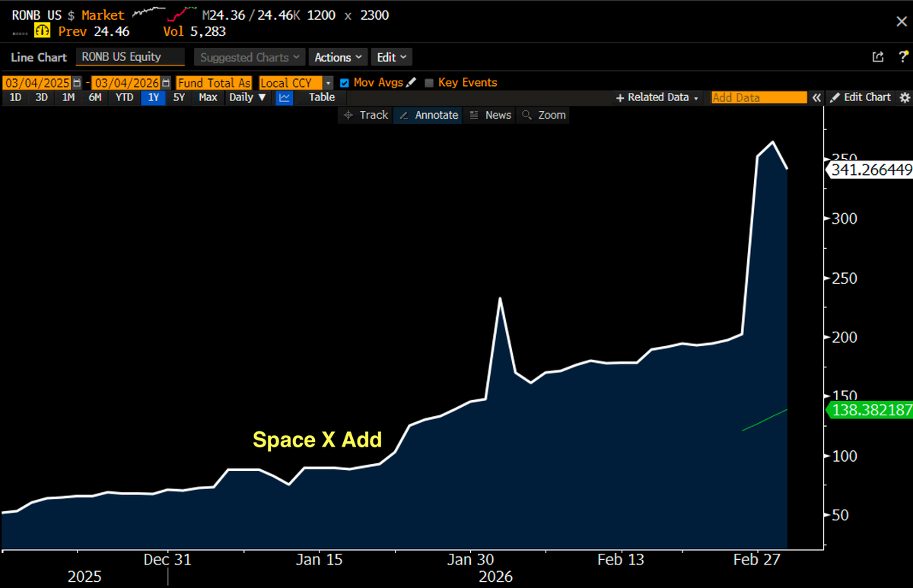Enable the Key Events checkbox
This screenshot has width=913, height=588.
coord(429,82)
